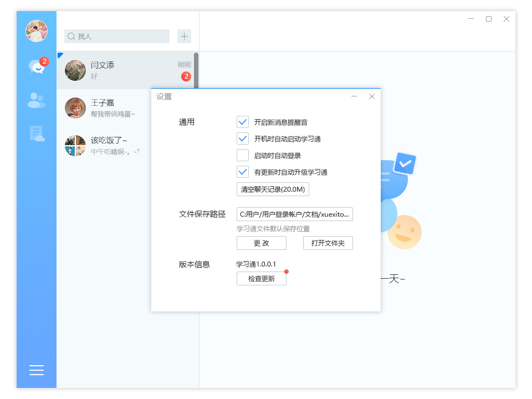Open the conversation with 闫文添
The image size is (532, 399).
[125, 70]
